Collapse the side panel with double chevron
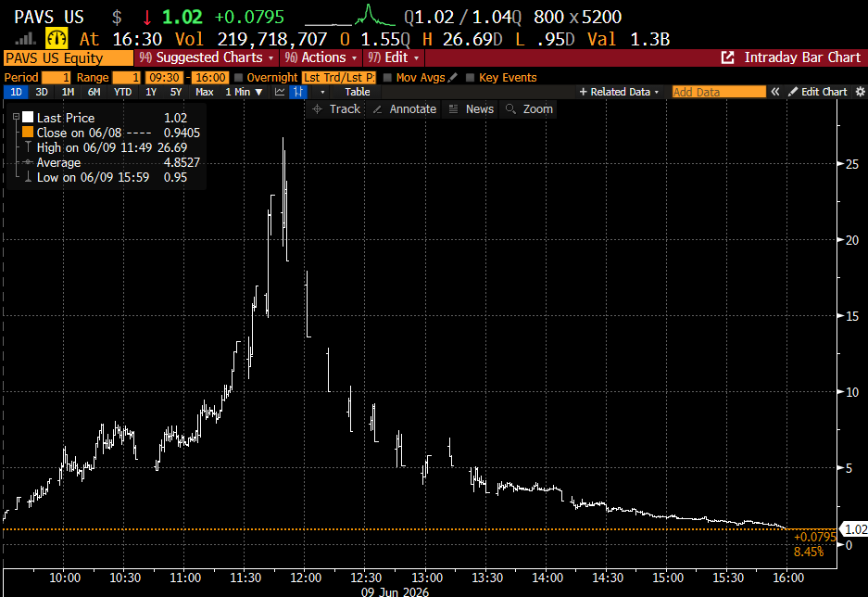Screen dimensions: 868x597 [775, 92]
